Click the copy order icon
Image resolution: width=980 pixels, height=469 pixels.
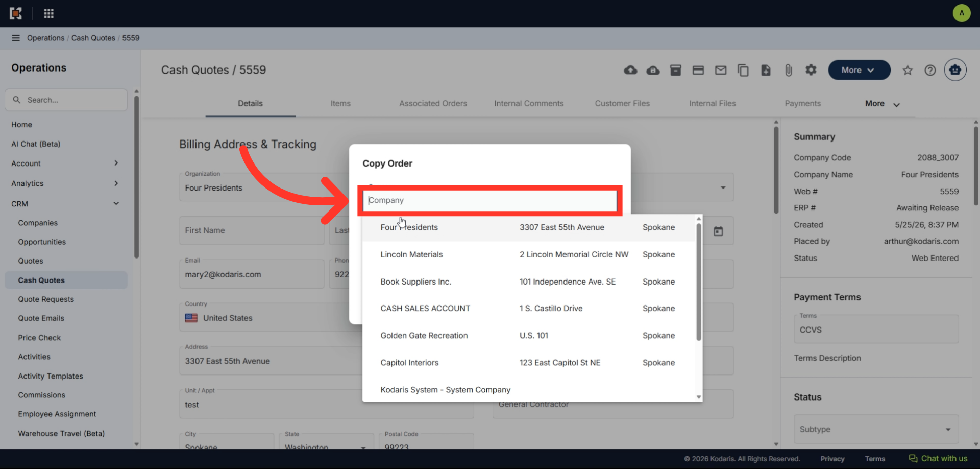click(743, 70)
